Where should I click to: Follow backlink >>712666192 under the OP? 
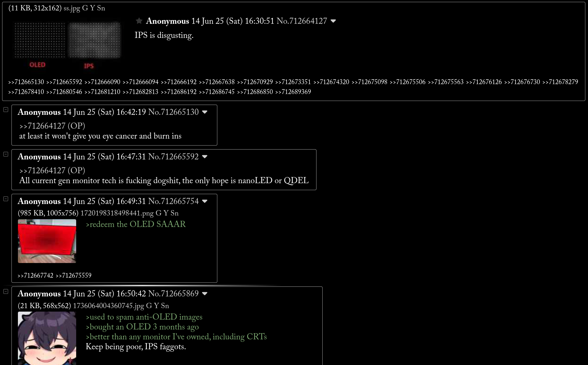coord(179,82)
